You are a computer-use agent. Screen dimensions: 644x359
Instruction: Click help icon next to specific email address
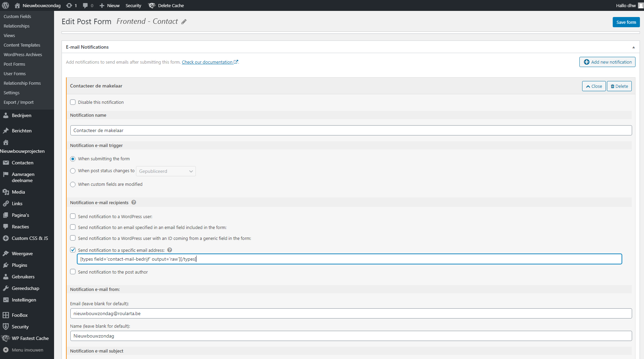(170, 250)
